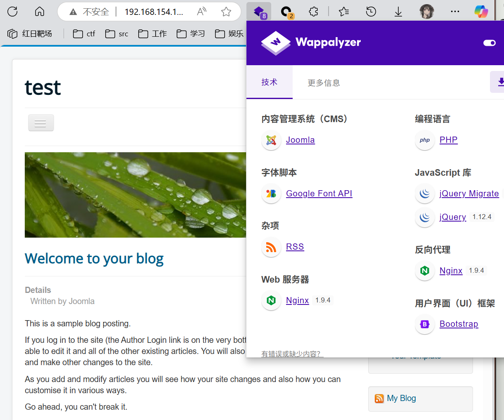
Task: Open the Bootstrap link
Action: click(459, 324)
